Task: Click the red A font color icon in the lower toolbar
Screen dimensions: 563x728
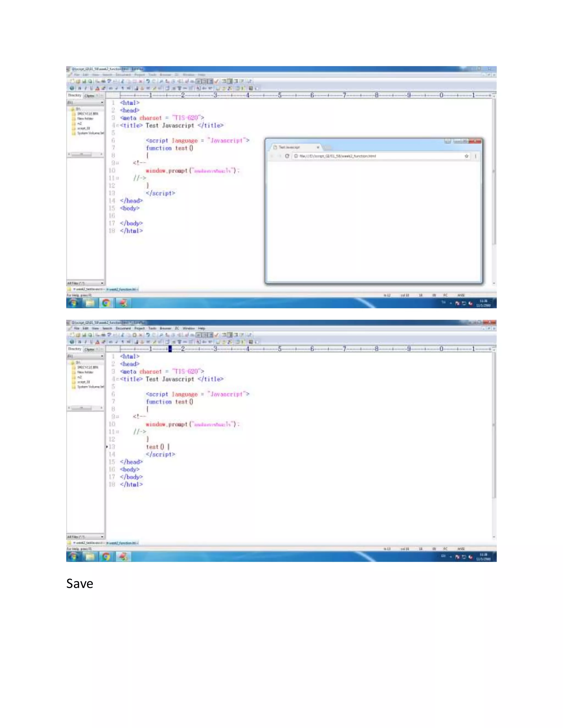Action: 97,342
